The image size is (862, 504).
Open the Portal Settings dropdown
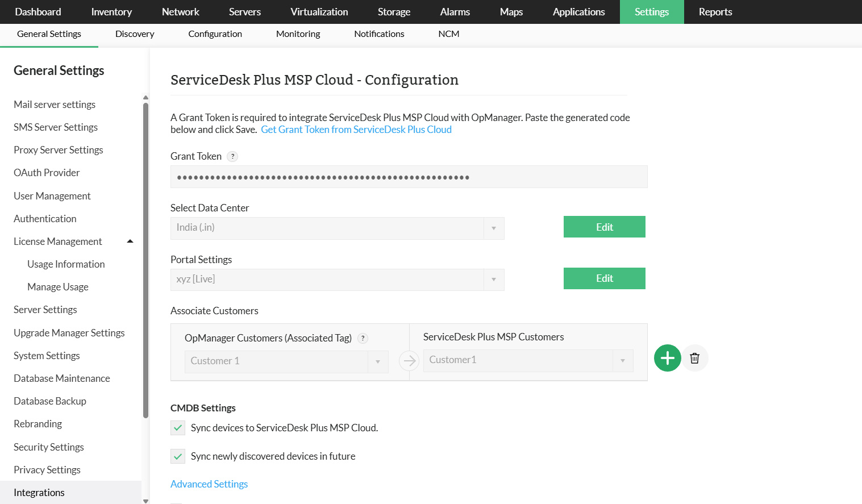tap(493, 279)
